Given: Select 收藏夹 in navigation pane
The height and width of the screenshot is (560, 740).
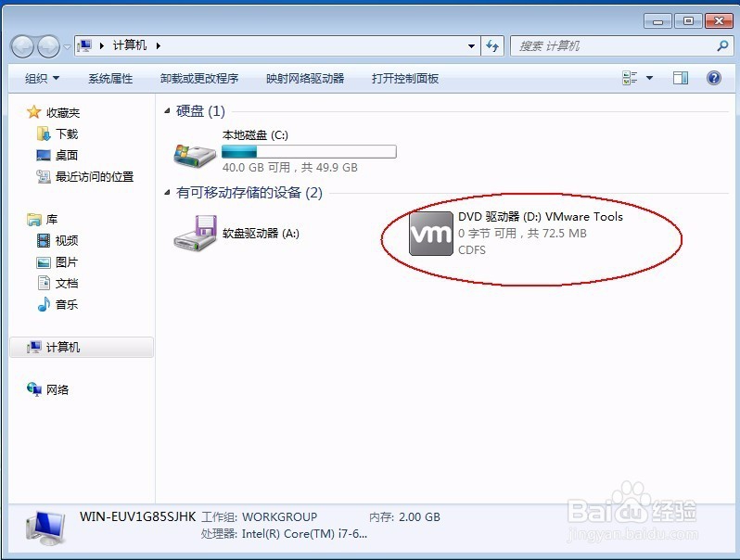Looking at the screenshot, I should tap(63, 112).
